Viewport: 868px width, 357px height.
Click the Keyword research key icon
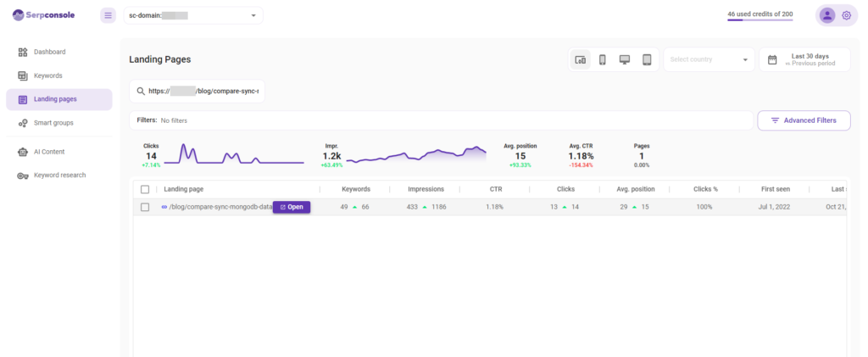pyautogui.click(x=23, y=176)
